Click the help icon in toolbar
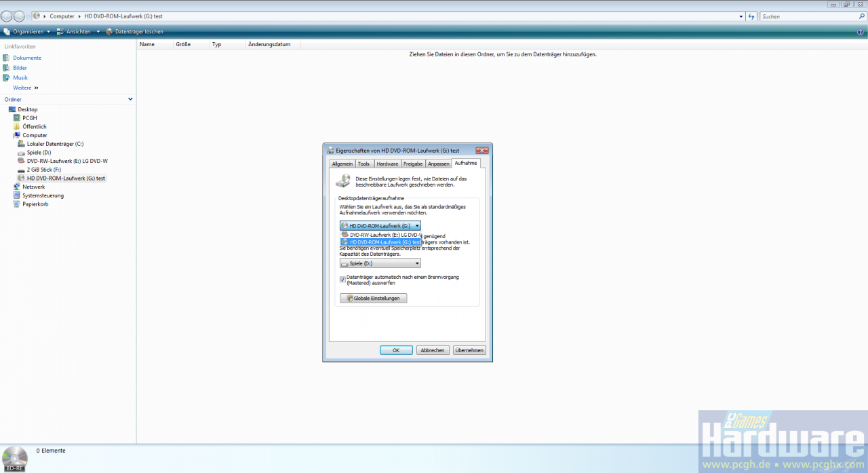Screen dimensions: 868x473 (x=861, y=31)
